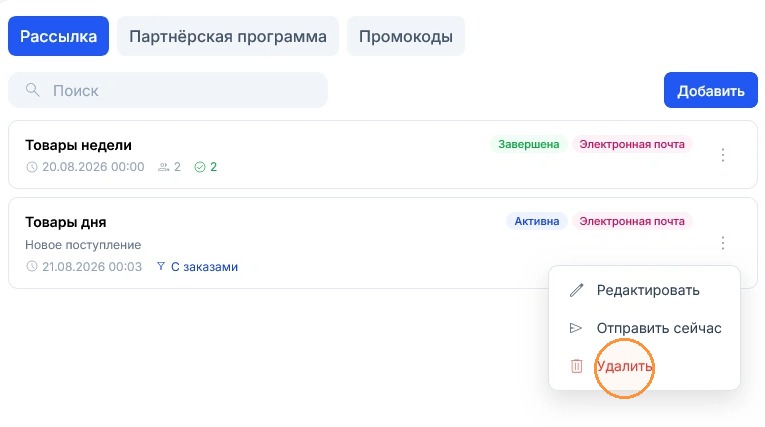Click the search magnifier icon
This screenshot has height=427, width=765.
tap(33, 90)
